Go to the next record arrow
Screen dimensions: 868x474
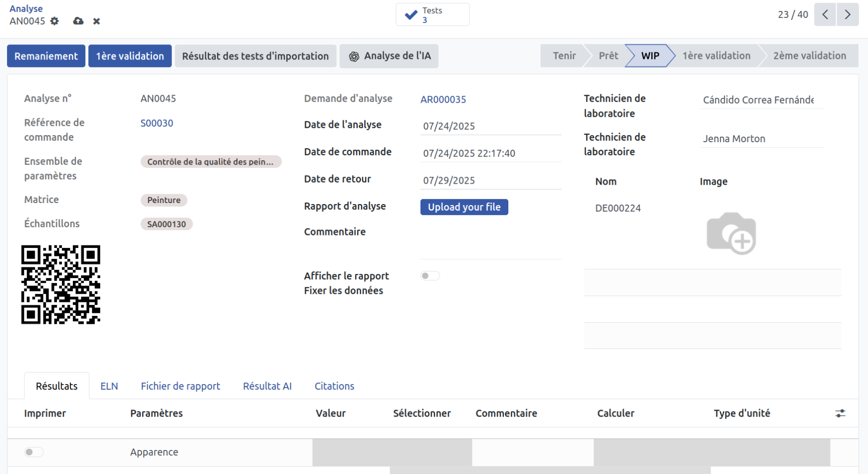tap(848, 14)
